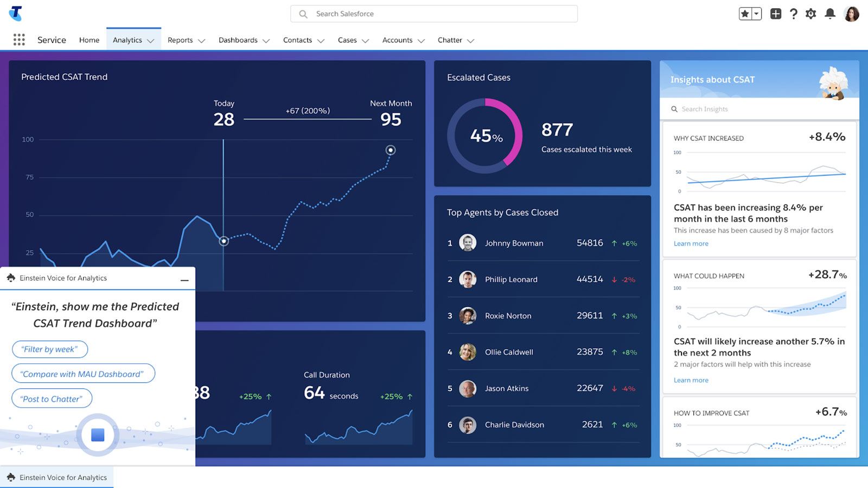Open Learn more under WHY CSAT INCREASED

(691, 243)
